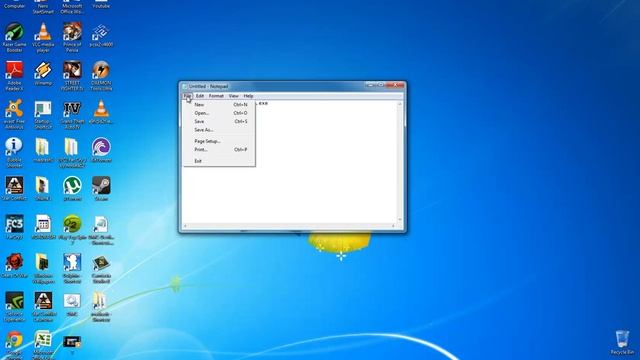640x360 pixels.
Task: Choose Exit from the File menu
Action: tap(219, 161)
